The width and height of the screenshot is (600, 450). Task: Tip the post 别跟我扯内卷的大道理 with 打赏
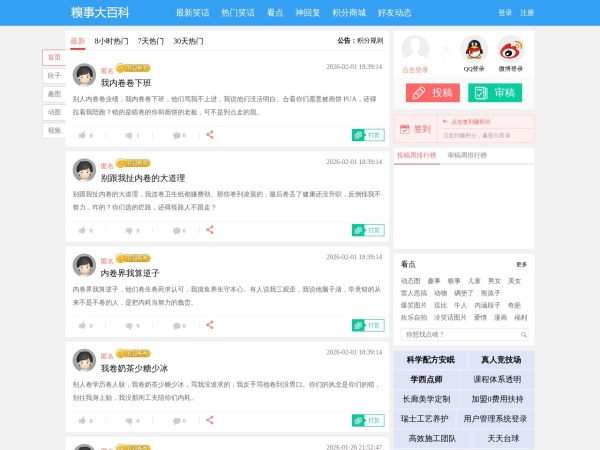tap(368, 230)
